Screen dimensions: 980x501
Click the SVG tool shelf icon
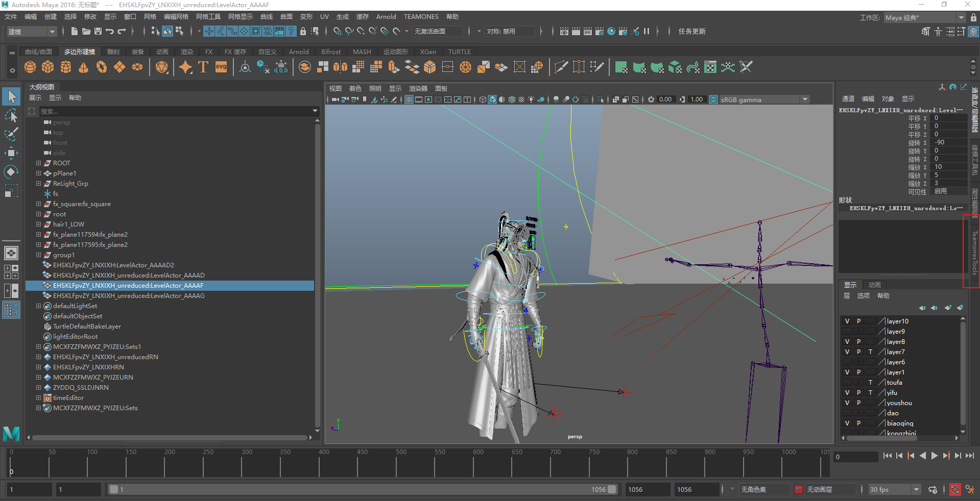pyautogui.click(x=221, y=67)
